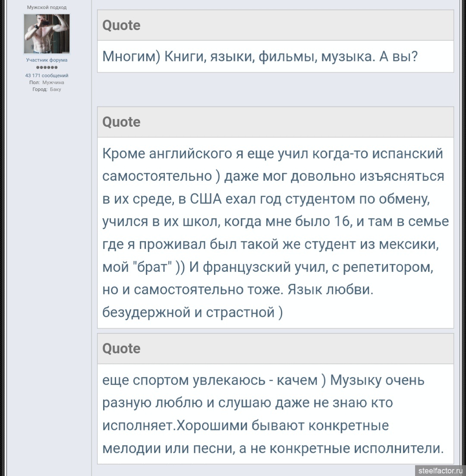The width and height of the screenshot is (466, 476).
Task: Click the user's avatar photo
Action: coord(47,34)
